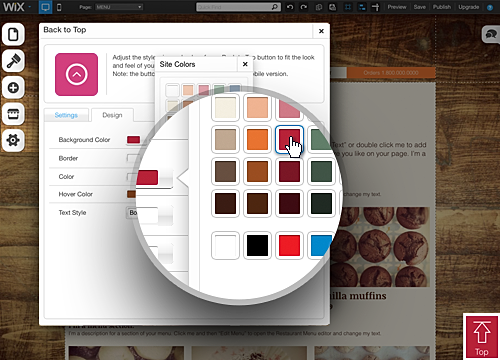Click the orange Orders phone bar
Screen dimensions: 500x360
click(x=391, y=73)
